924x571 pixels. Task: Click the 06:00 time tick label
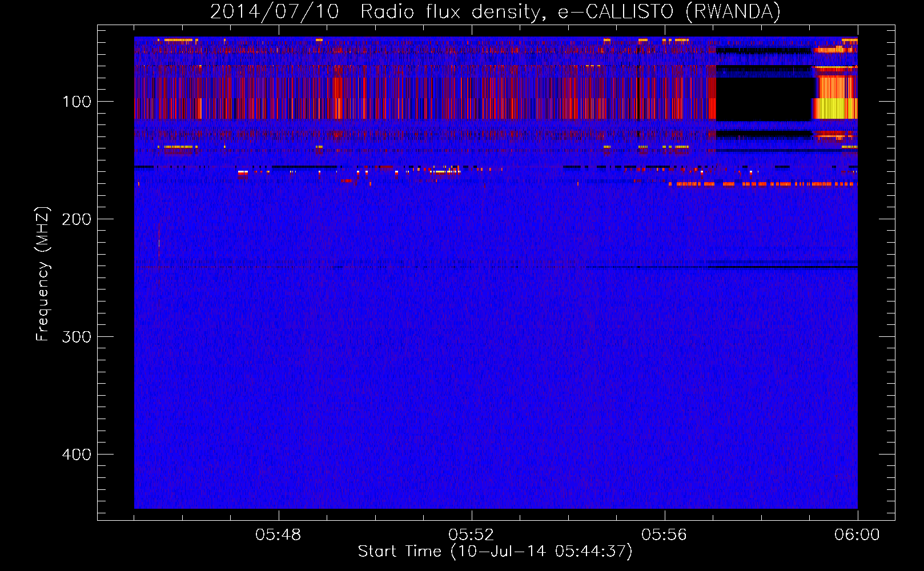[x=857, y=535]
